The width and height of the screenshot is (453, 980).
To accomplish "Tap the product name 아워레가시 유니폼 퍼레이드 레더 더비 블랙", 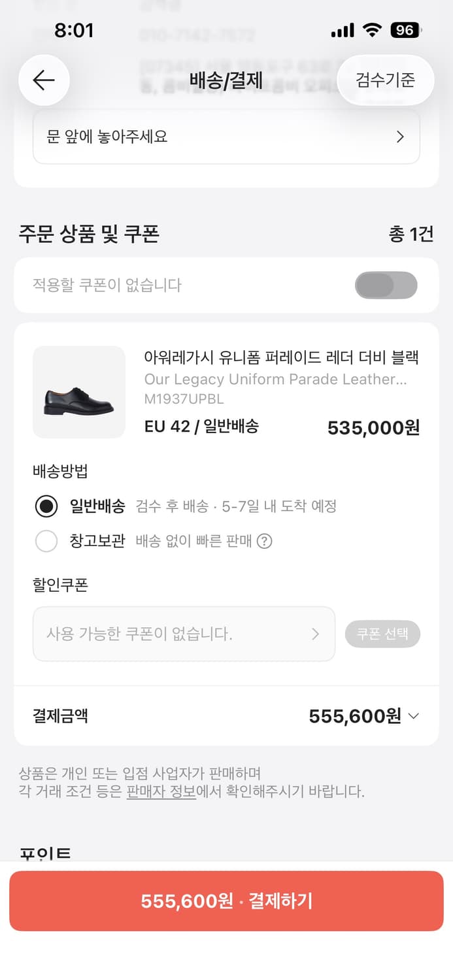I will (x=282, y=356).
